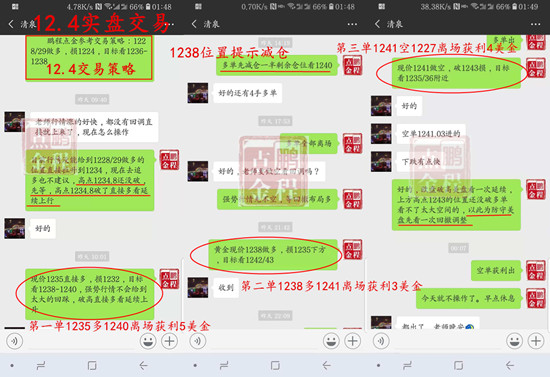
Task: Tap Android back button under right chat
Action: tap(510, 366)
